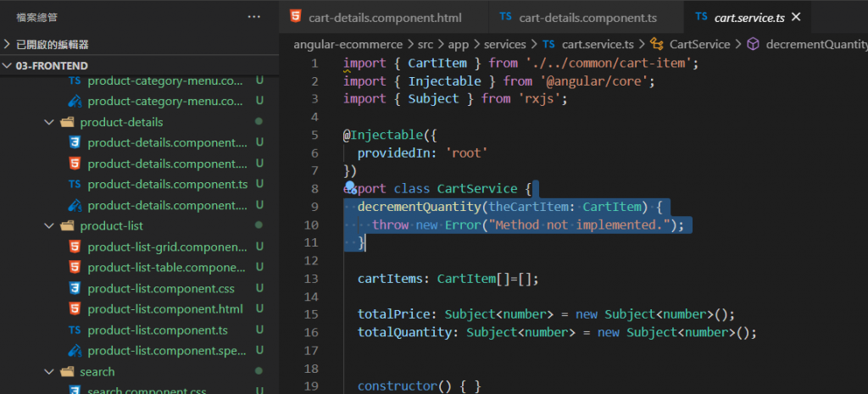Open product-list-grid.component HTML file
The width and height of the screenshot is (868, 394).
click(168, 247)
